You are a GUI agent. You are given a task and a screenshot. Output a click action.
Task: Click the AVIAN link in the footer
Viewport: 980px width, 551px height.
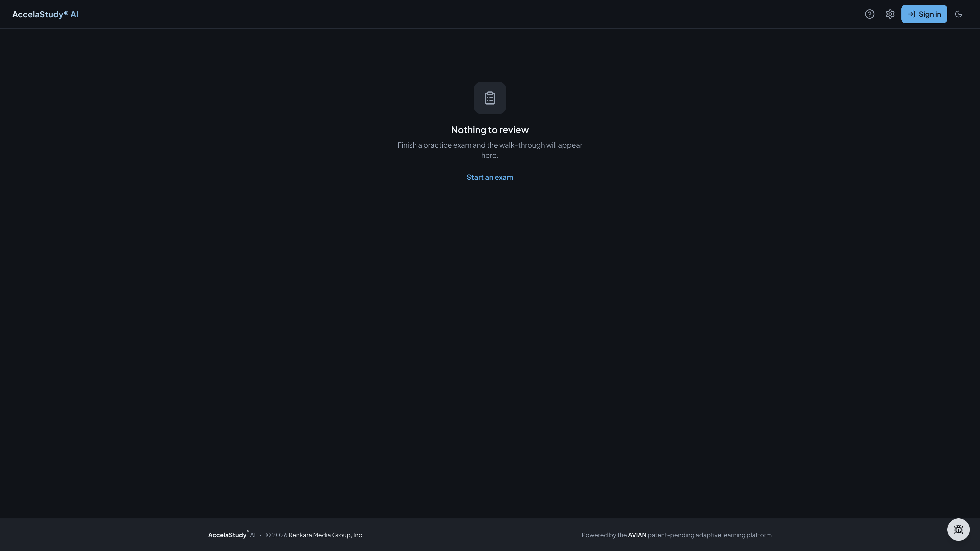tap(637, 535)
